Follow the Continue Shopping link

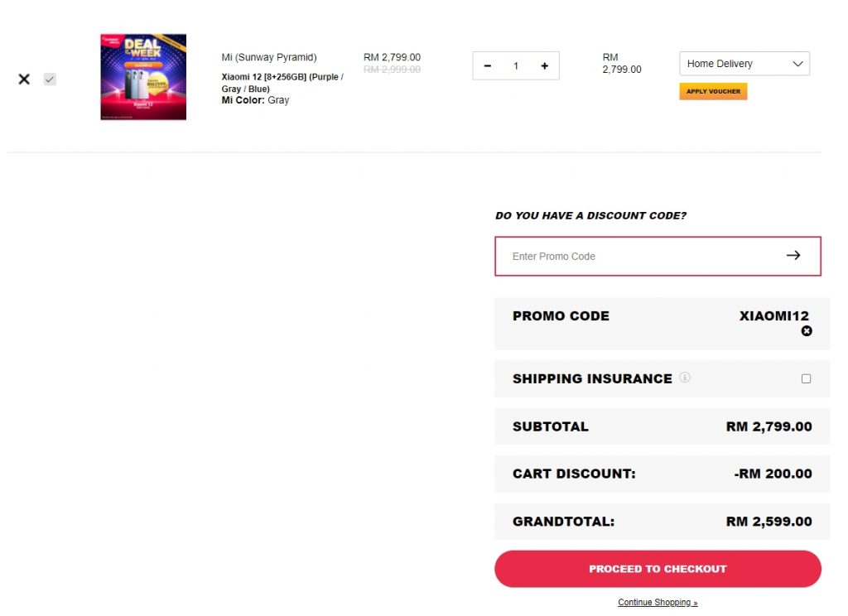coord(658,602)
